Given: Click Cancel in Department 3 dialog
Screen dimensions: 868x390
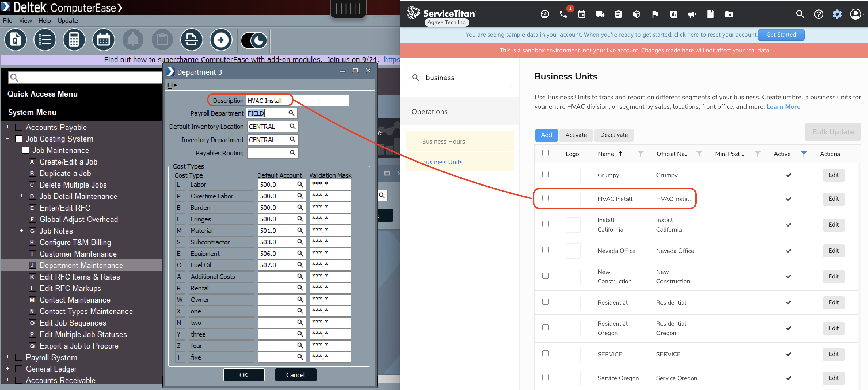Looking at the screenshot, I should pyautogui.click(x=296, y=375).
